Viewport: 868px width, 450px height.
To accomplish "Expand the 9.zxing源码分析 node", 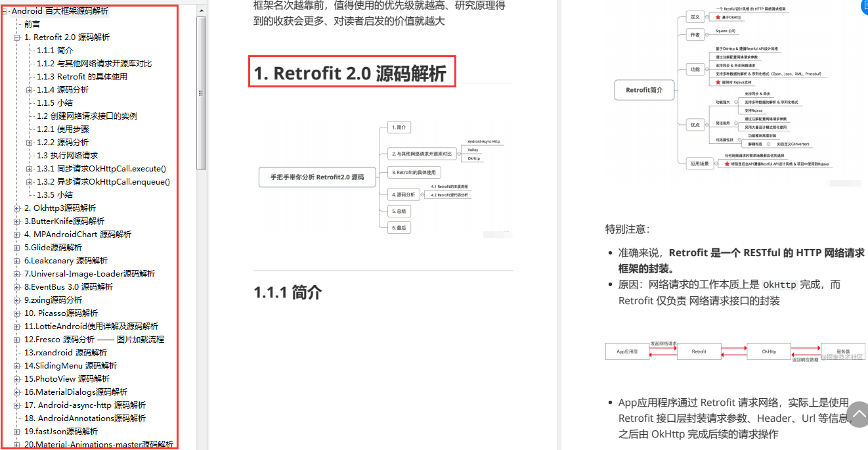I will point(17,300).
